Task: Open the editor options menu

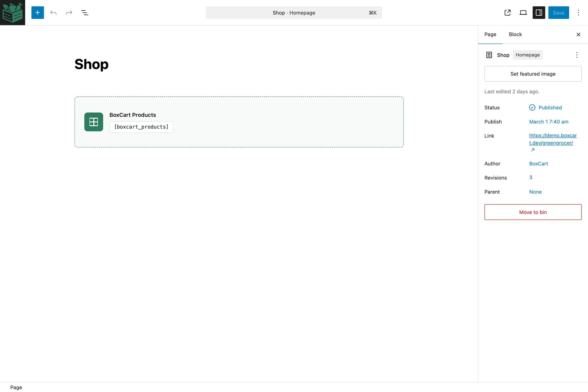Action: (578, 12)
